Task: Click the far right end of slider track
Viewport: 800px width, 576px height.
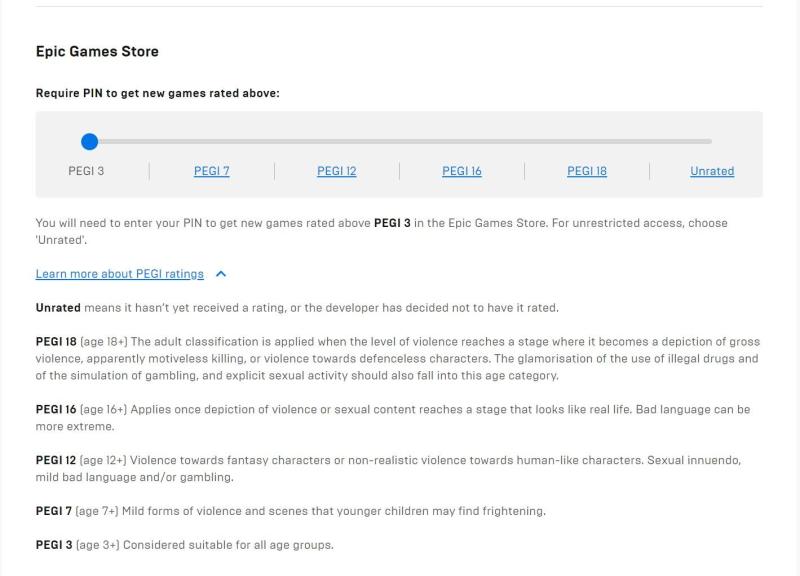Action: pos(710,142)
